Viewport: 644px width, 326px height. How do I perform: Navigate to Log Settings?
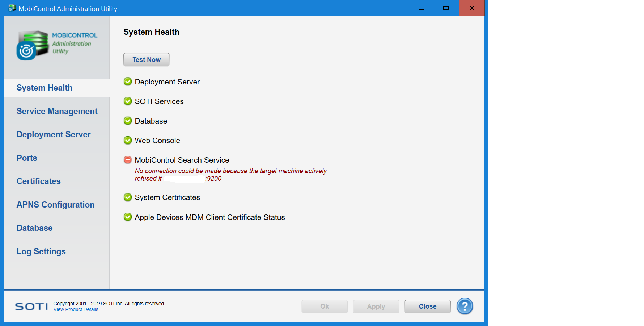point(41,251)
